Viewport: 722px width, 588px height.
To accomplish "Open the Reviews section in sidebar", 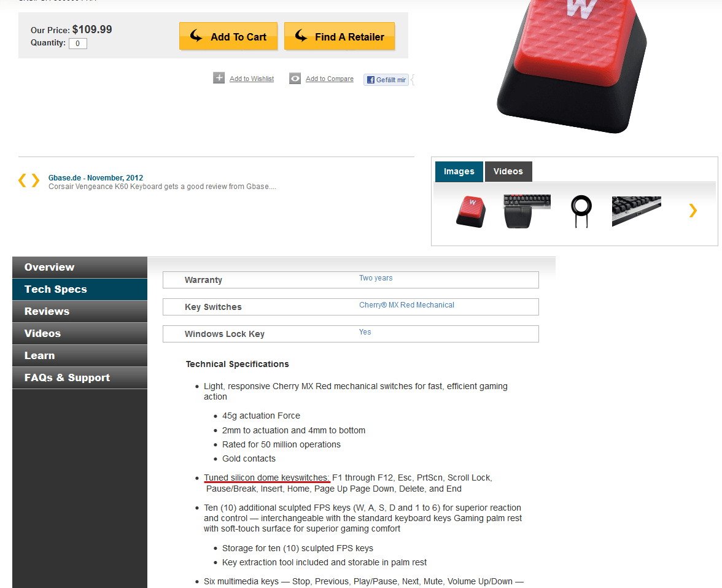I will [x=80, y=311].
